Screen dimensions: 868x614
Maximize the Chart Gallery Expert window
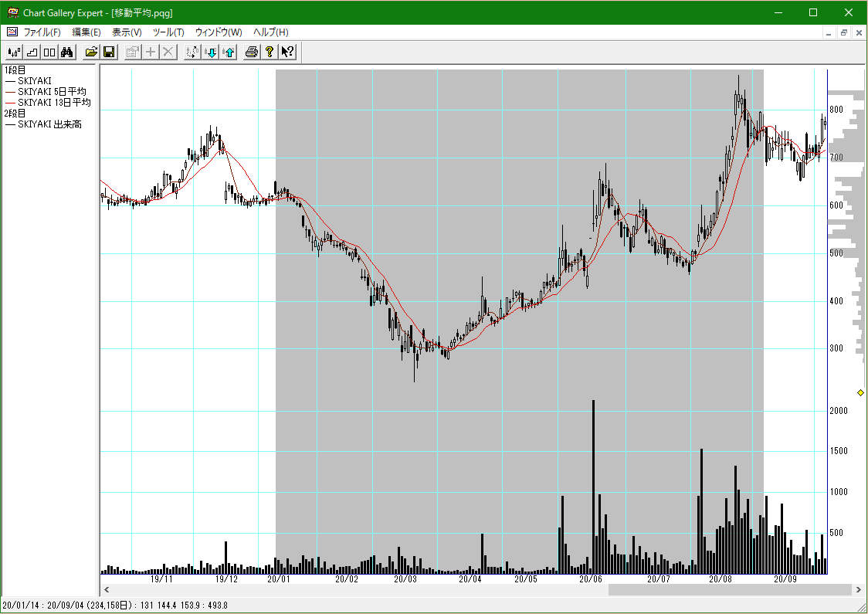(x=813, y=12)
